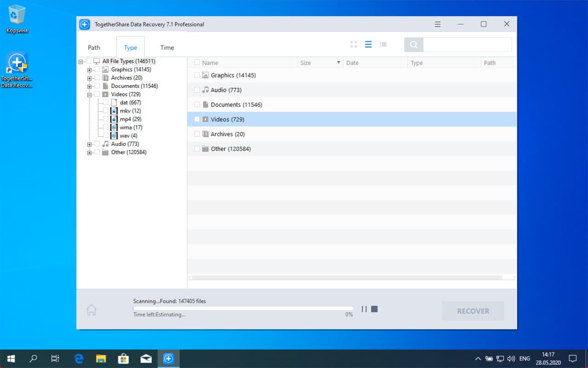Open the grid view icon

click(353, 44)
